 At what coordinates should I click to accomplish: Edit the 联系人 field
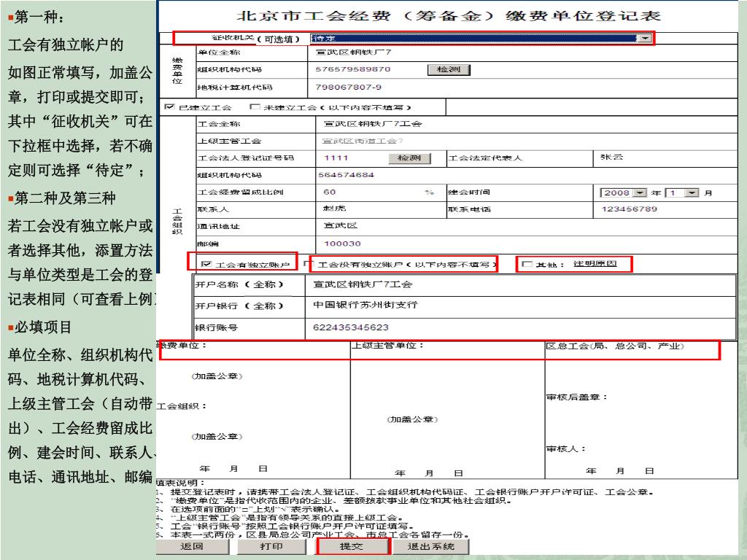click(x=381, y=209)
